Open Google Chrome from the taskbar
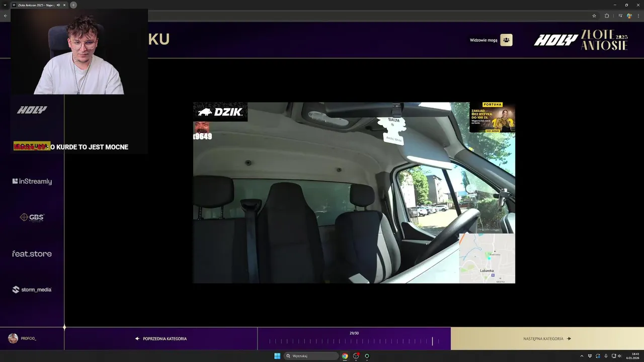Image resolution: width=644 pixels, height=362 pixels. click(x=345, y=356)
